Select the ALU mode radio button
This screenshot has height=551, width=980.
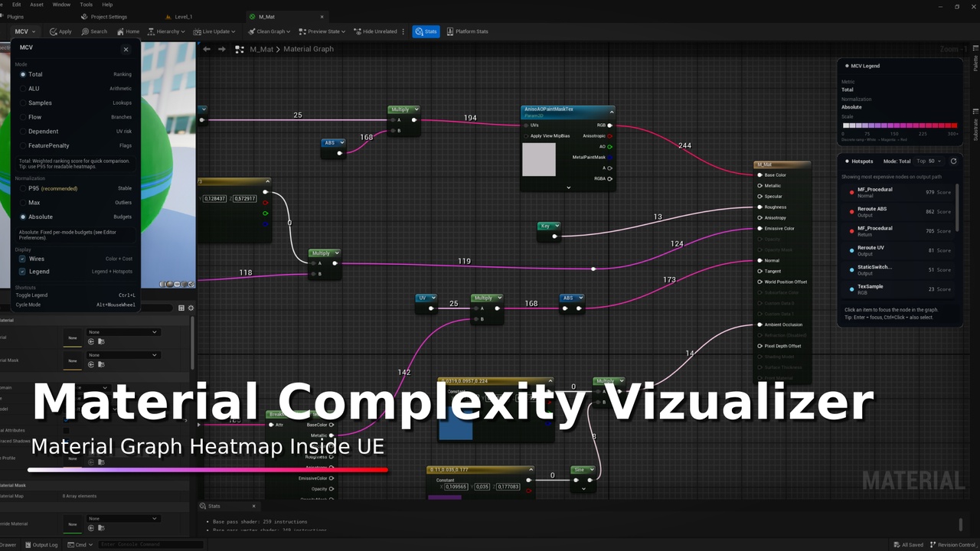tap(23, 89)
